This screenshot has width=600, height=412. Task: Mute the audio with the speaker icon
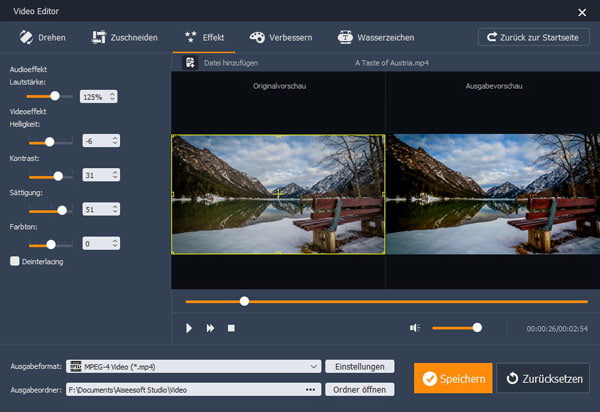coord(414,327)
